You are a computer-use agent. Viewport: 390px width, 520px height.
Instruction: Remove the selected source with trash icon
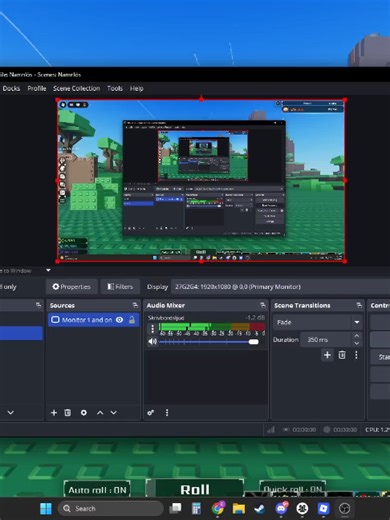coord(68,413)
